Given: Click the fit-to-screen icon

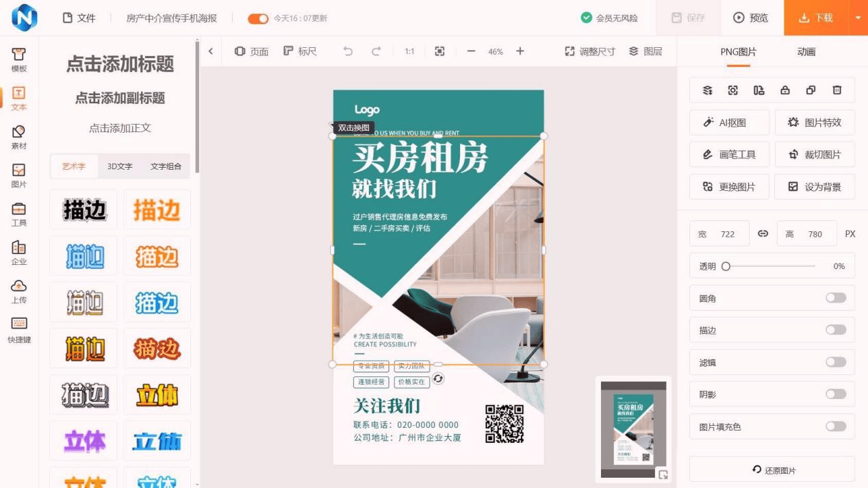Looking at the screenshot, I should click(x=439, y=51).
